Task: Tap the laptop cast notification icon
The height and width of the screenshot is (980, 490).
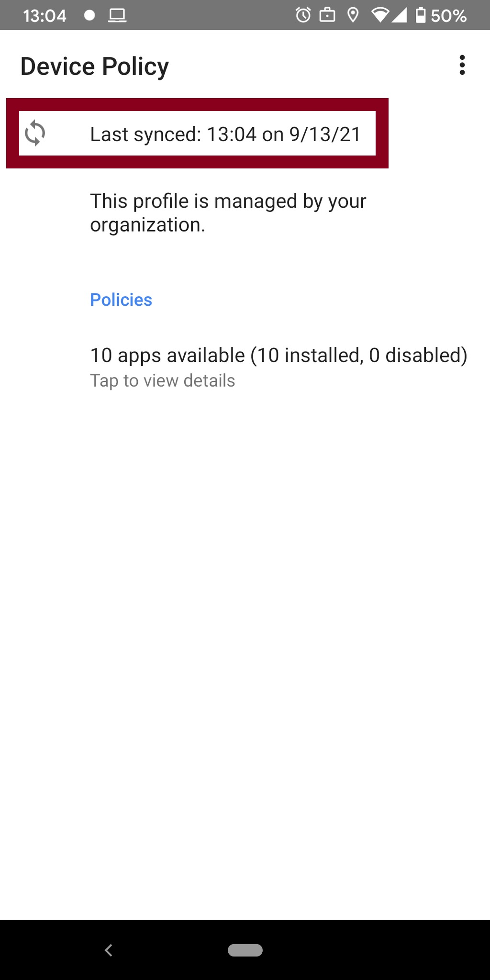Action: pyautogui.click(x=117, y=16)
